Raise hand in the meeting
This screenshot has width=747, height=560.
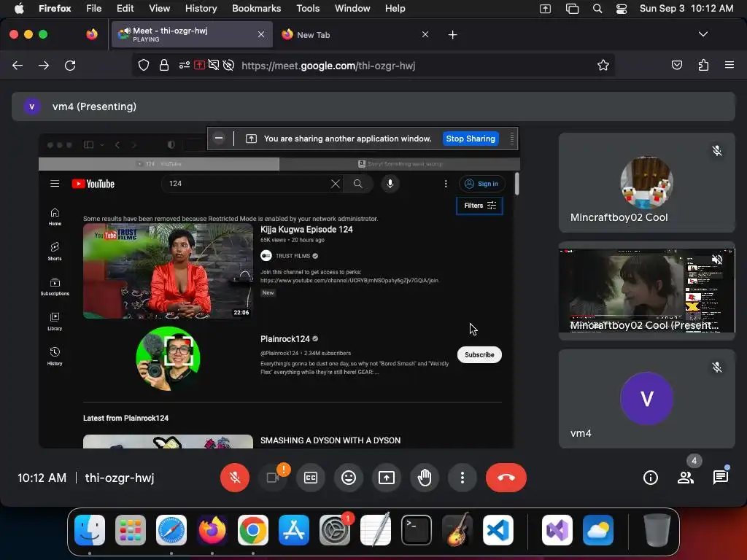tap(425, 477)
